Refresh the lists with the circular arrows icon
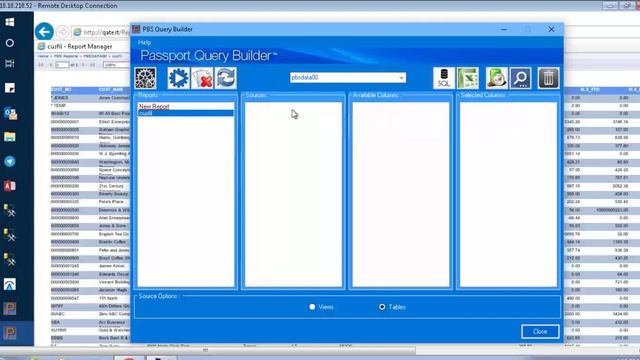The image size is (640, 360). (226, 78)
